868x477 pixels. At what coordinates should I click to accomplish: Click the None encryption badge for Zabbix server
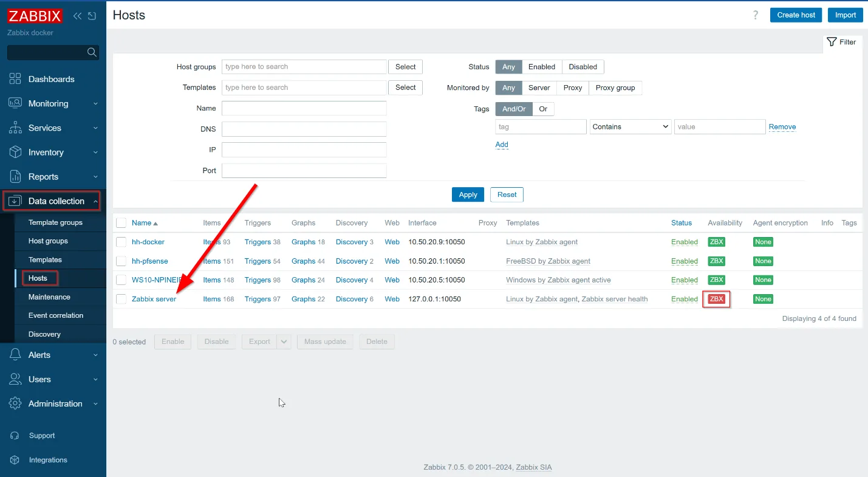point(763,299)
